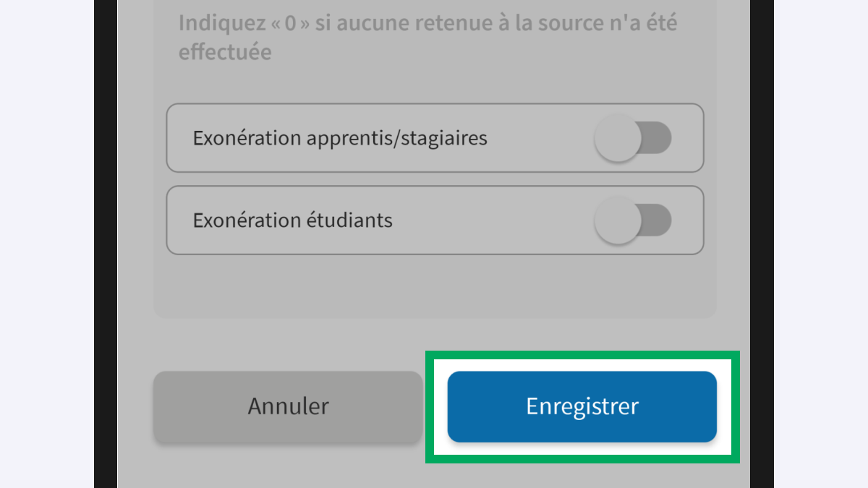Activate the student exemption toggle slider
This screenshot has height=488, width=868.
[x=633, y=220]
